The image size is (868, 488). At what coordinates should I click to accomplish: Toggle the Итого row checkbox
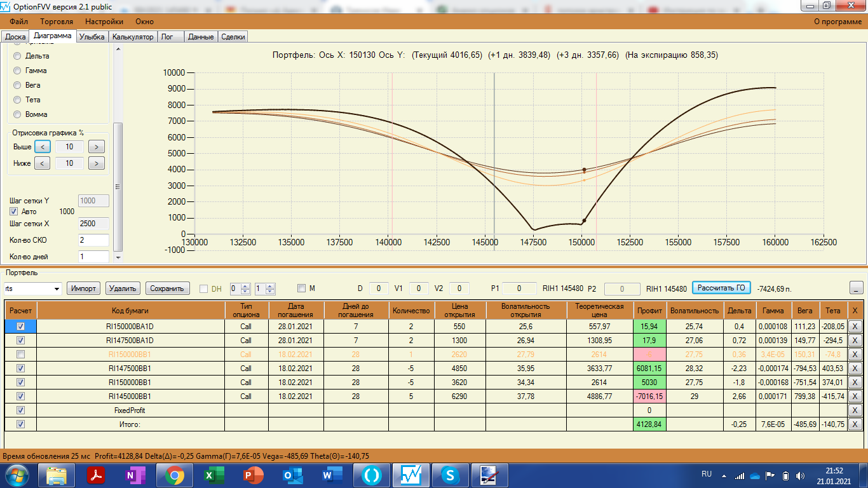[20, 424]
